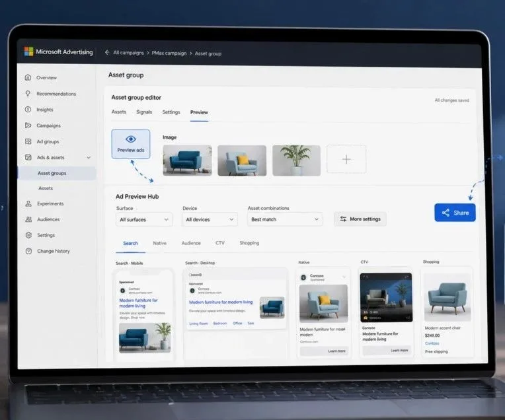Click the Office sitelink

[x=237, y=323]
